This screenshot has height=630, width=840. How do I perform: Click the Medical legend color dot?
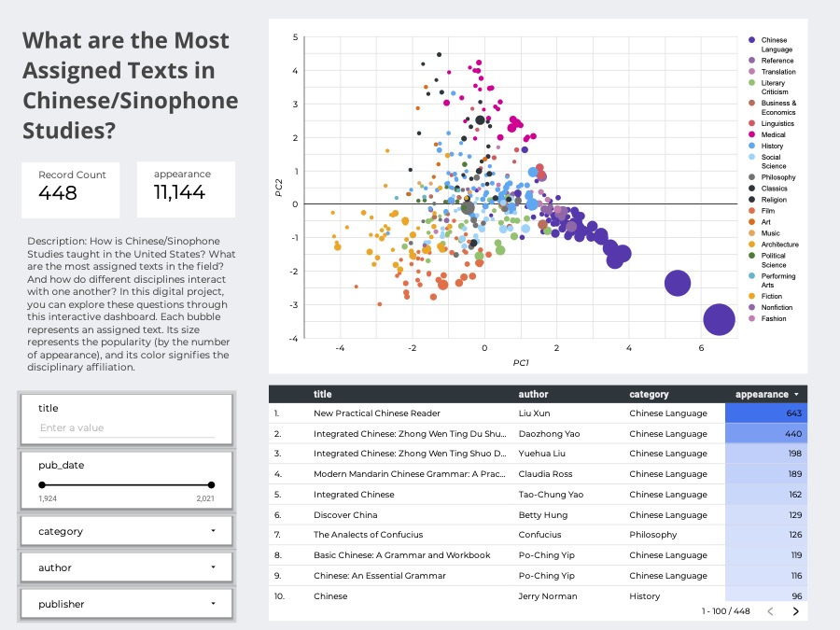pyautogui.click(x=751, y=134)
